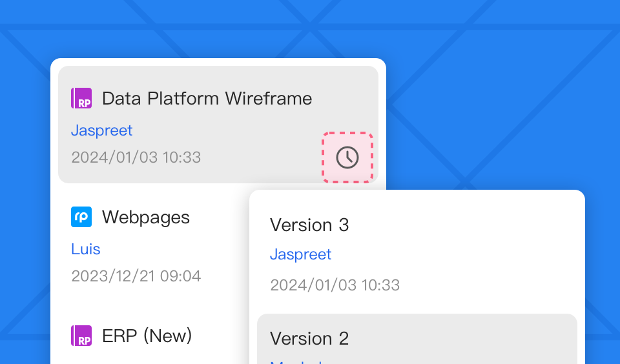This screenshot has height=364, width=620.
Task: Click blank area right of Version 3 title
Action: click(465, 225)
